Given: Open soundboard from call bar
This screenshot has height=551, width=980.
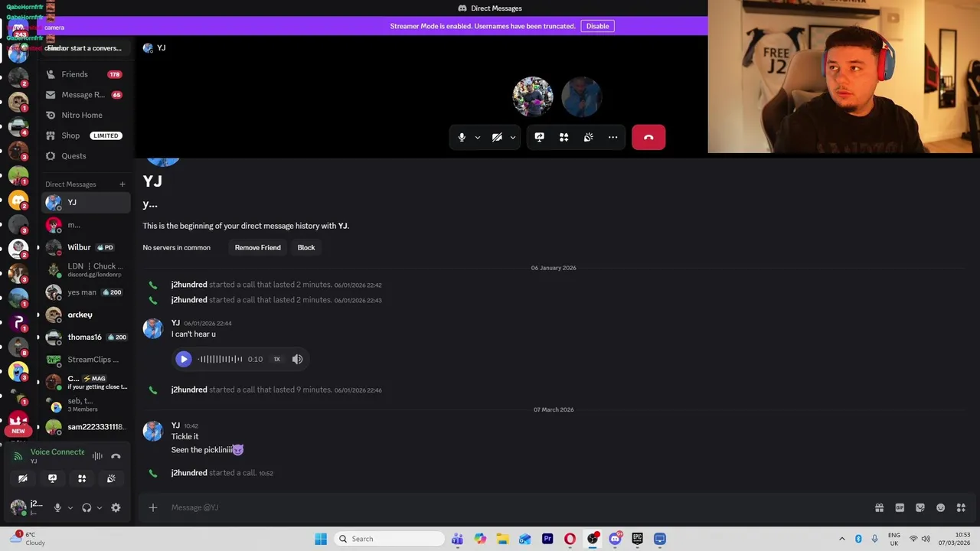Looking at the screenshot, I should click(588, 138).
